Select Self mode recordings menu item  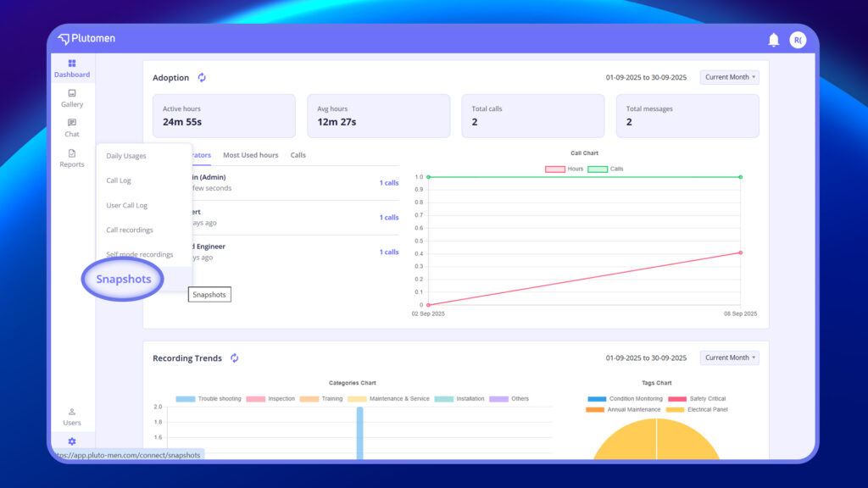(140, 254)
